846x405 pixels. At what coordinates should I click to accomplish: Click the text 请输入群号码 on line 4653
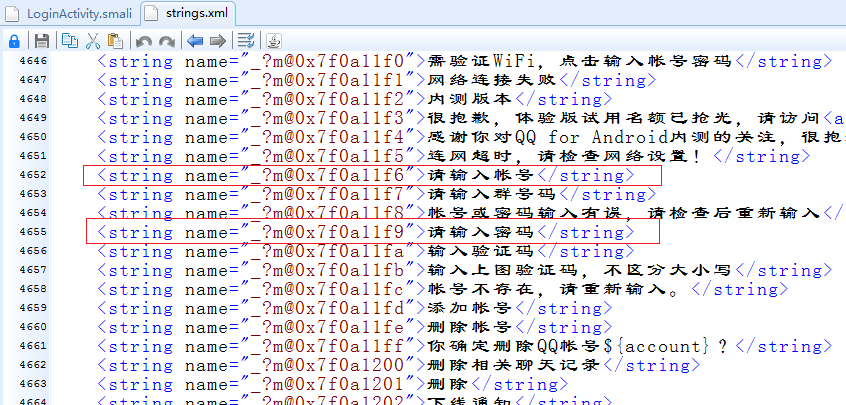pyautogui.click(x=492, y=194)
